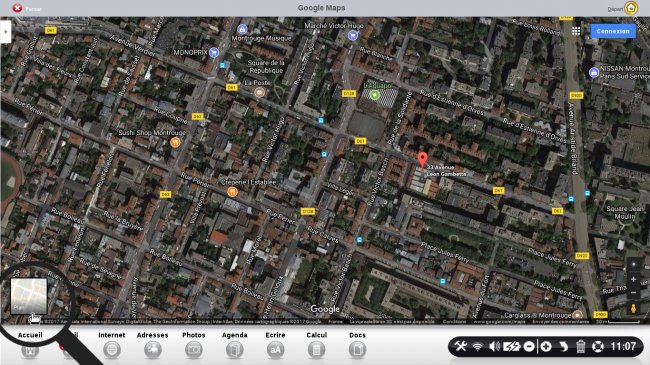The height and width of the screenshot is (365, 650).
Task: Select the Montrouge Musique marker
Action: tap(242, 29)
